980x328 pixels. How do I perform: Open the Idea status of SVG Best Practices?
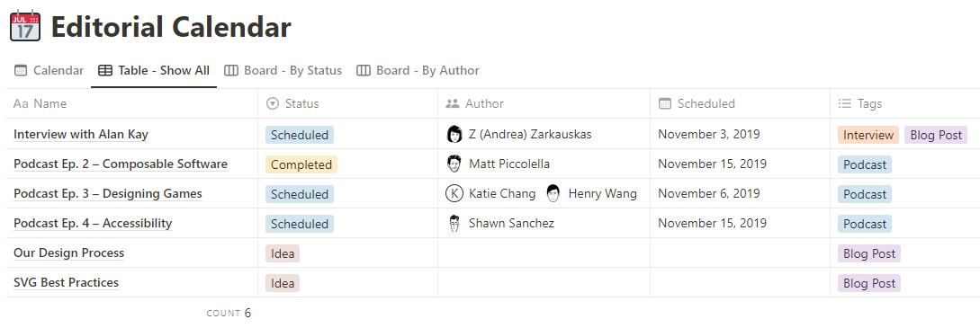pos(283,283)
